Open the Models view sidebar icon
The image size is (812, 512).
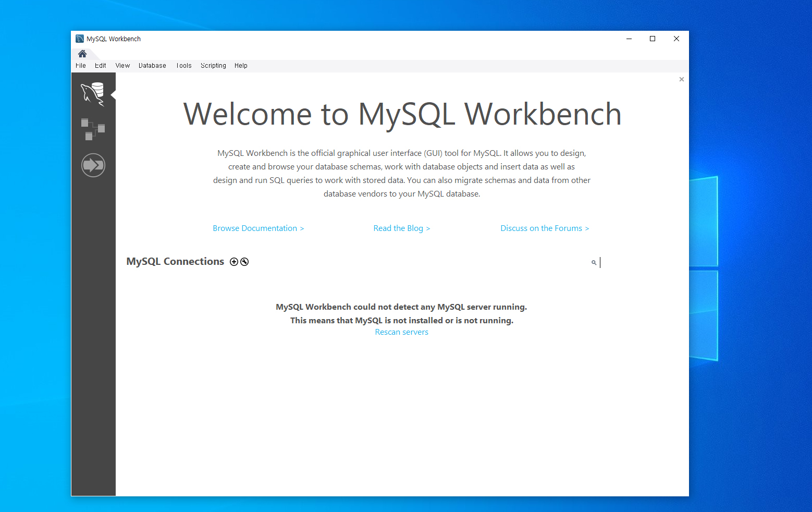[93, 129]
